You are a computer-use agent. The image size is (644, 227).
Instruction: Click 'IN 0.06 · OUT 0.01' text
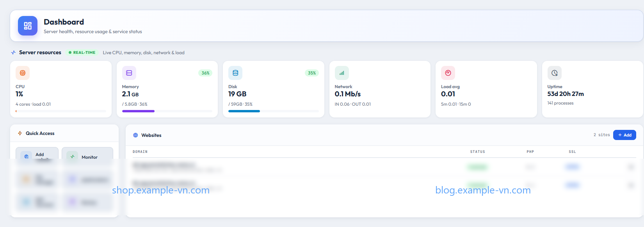tap(353, 104)
